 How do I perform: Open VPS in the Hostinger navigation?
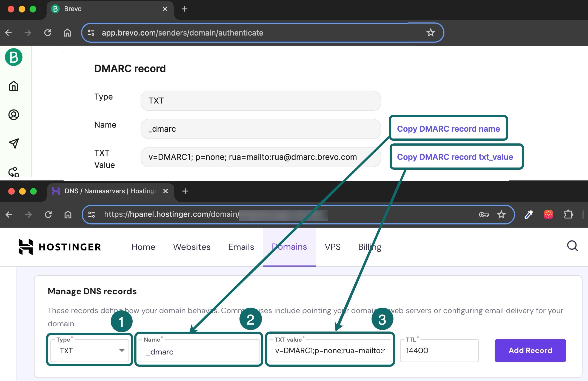pyautogui.click(x=333, y=247)
